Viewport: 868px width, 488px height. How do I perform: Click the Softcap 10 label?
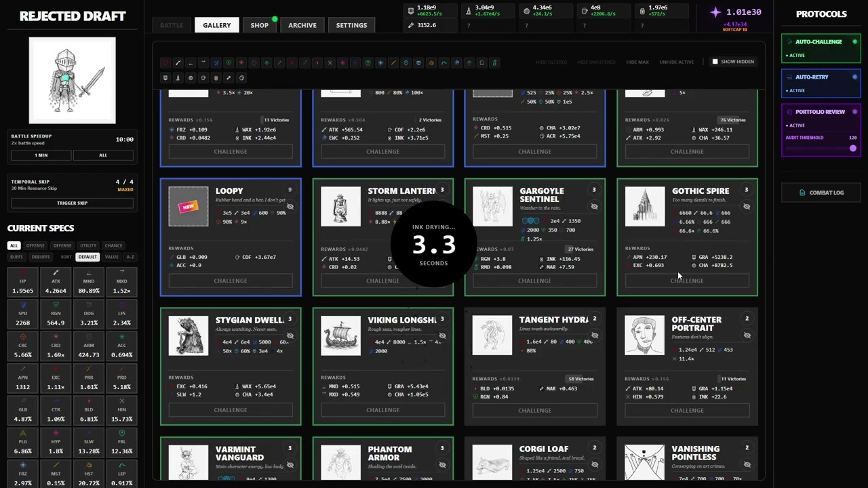(735, 30)
